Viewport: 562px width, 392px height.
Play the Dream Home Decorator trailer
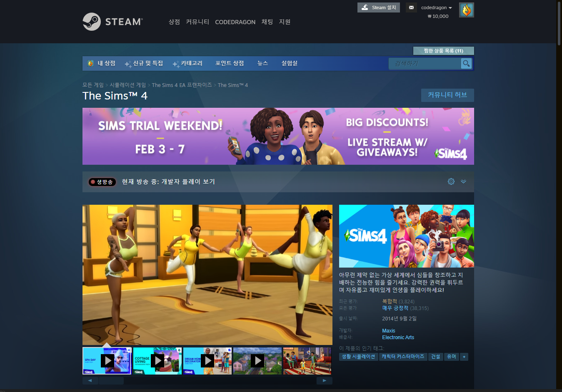tap(207, 361)
